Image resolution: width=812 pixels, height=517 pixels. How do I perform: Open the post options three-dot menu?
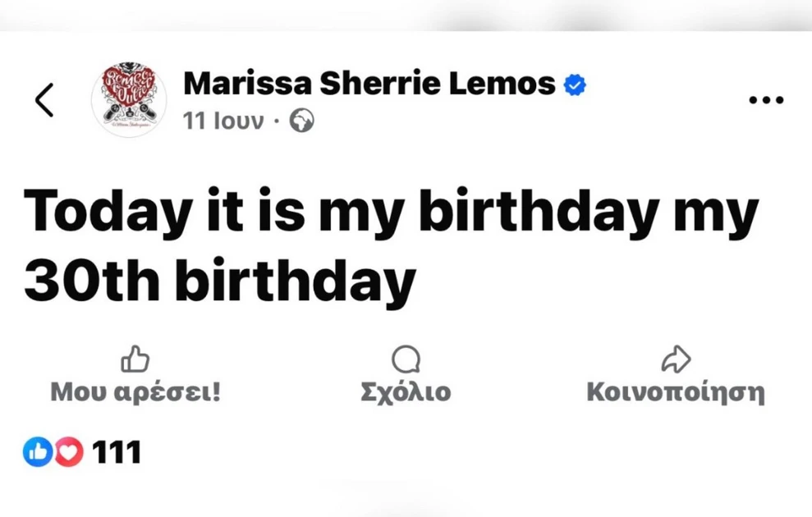tap(766, 100)
